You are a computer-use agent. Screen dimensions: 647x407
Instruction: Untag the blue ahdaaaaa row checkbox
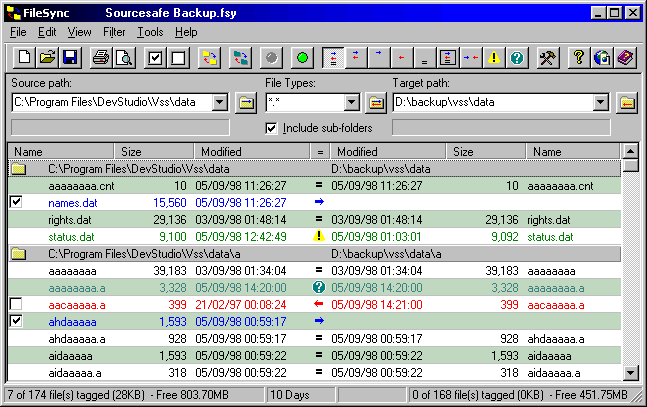(x=16, y=321)
